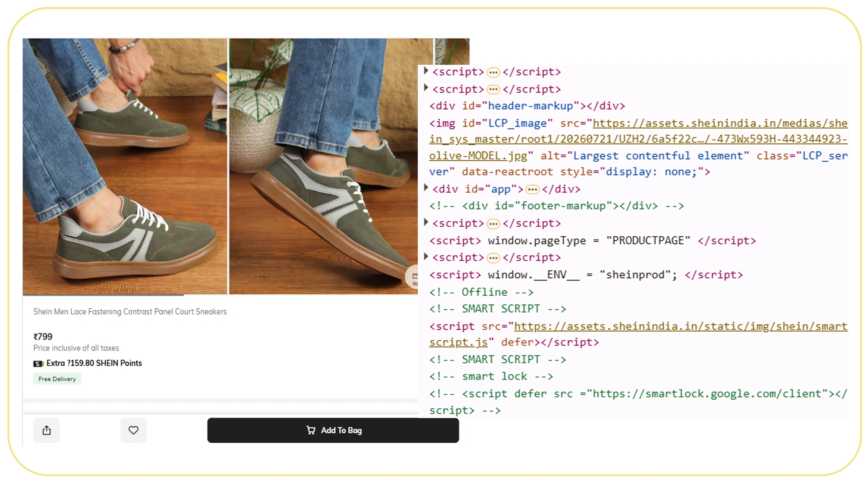Screen dimensions: 868x484
Task: Click the share icon button
Action: pos(46,430)
